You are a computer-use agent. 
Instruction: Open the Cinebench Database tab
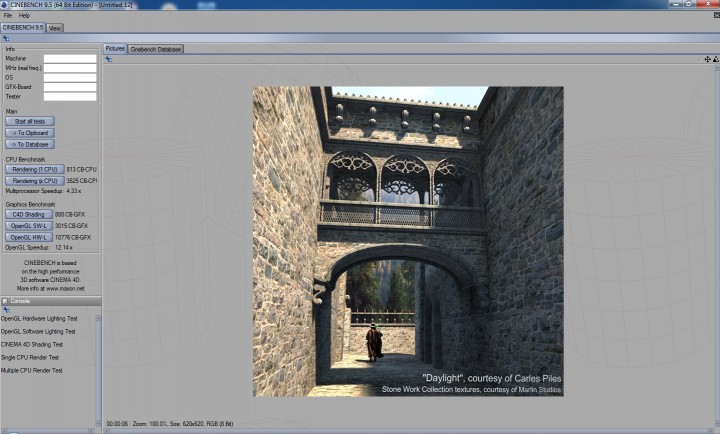pos(156,49)
